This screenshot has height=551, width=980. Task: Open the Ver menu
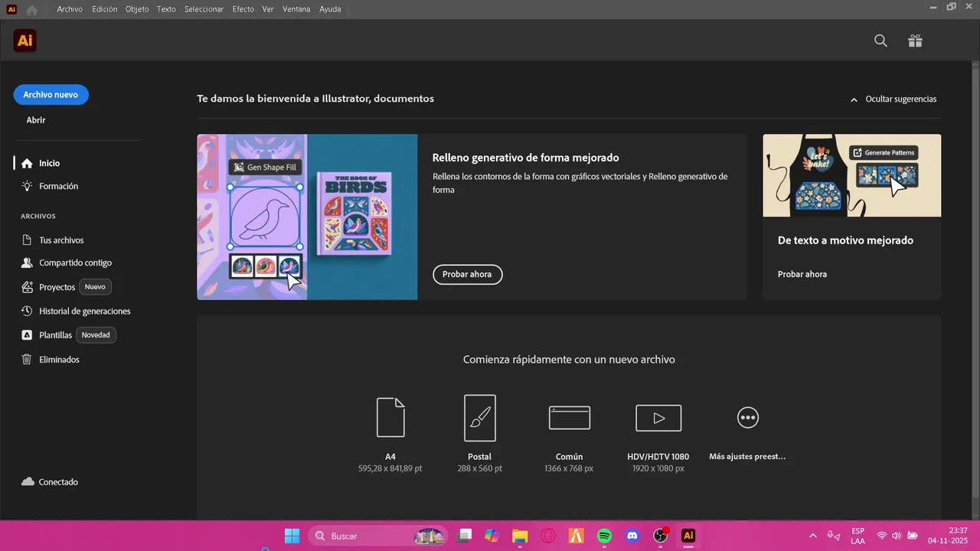268,9
